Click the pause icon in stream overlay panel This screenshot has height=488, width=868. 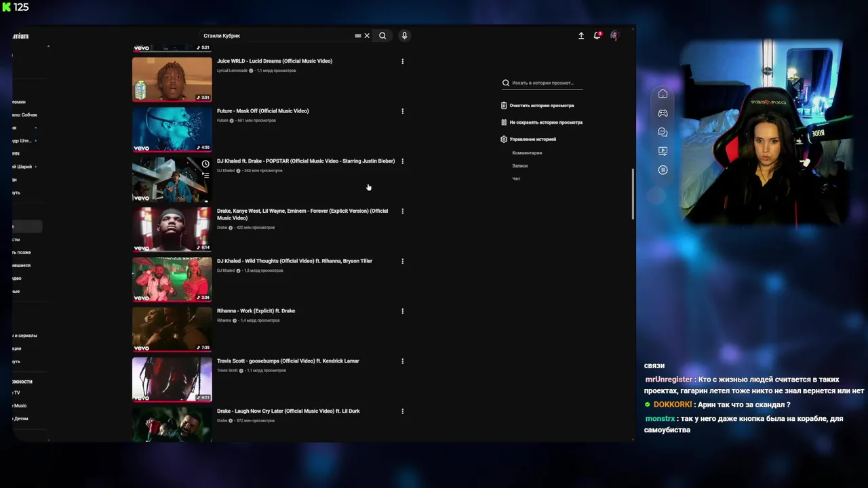[x=663, y=169]
